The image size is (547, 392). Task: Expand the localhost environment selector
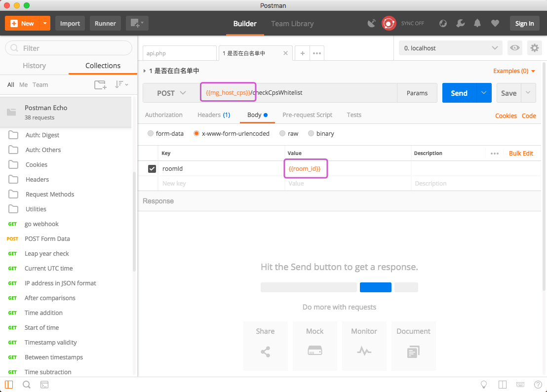click(x=450, y=48)
